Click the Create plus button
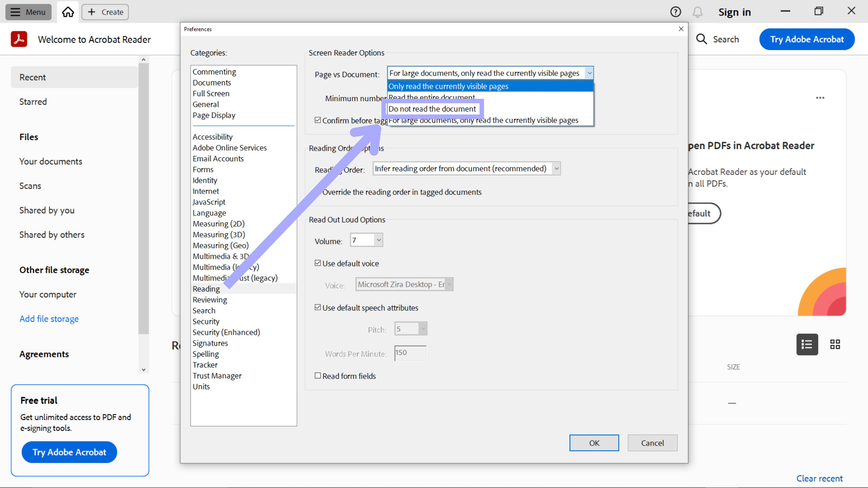This screenshot has height=488, width=868. point(105,12)
